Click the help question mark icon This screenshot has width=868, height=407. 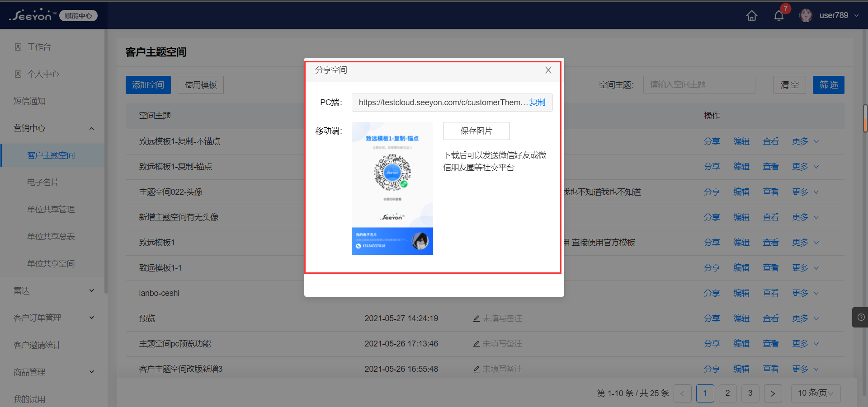point(861,317)
